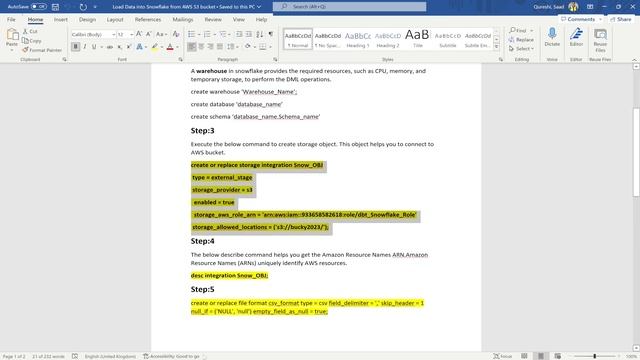This screenshot has width=640, height=360.
Task: Toggle Bold formatting
Action: click(76, 47)
